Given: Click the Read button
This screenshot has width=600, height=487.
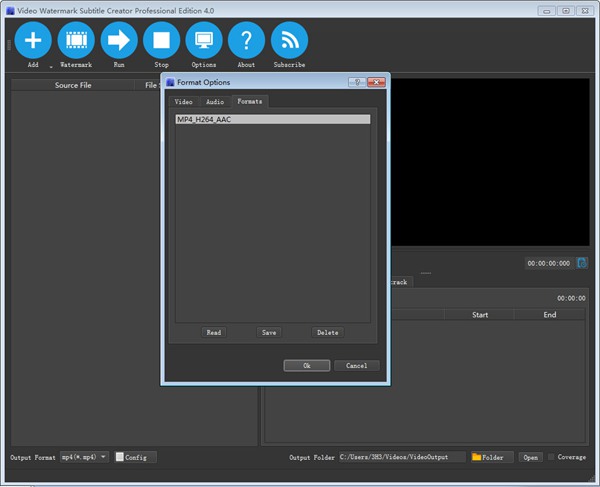Looking at the screenshot, I should 214,332.
